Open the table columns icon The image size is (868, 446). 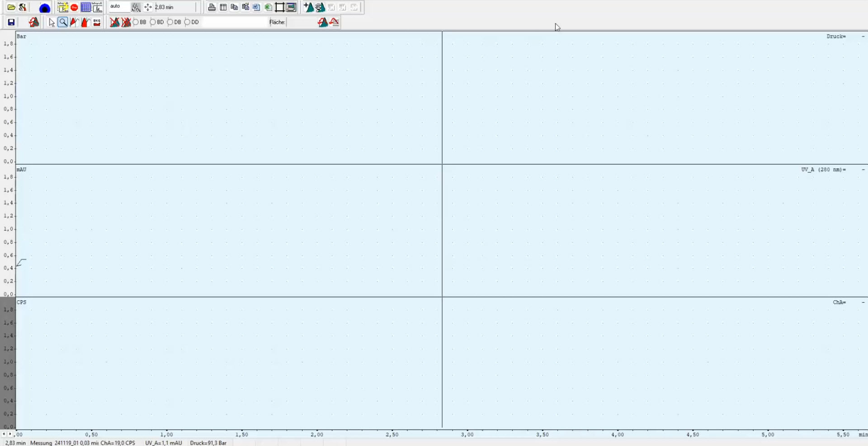(223, 7)
